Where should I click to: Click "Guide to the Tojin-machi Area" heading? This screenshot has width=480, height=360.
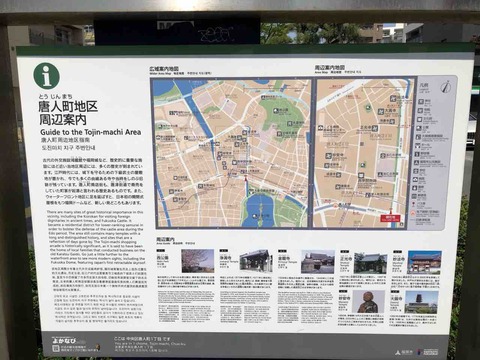[x=91, y=132]
